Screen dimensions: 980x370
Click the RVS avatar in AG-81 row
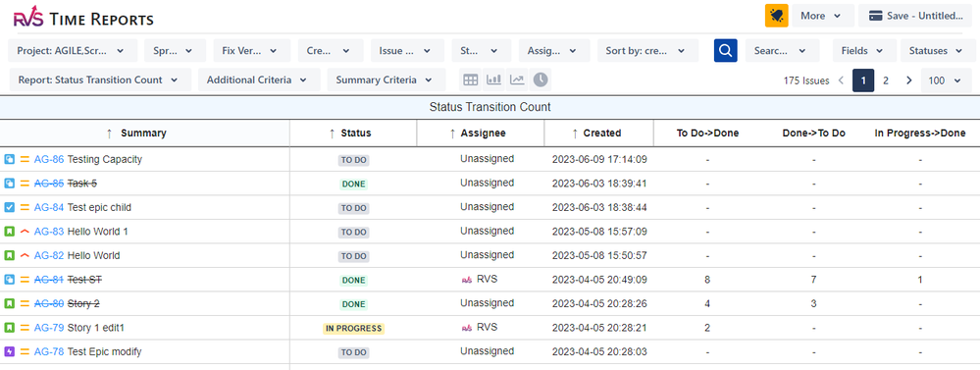pyautogui.click(x=466, y=280)
